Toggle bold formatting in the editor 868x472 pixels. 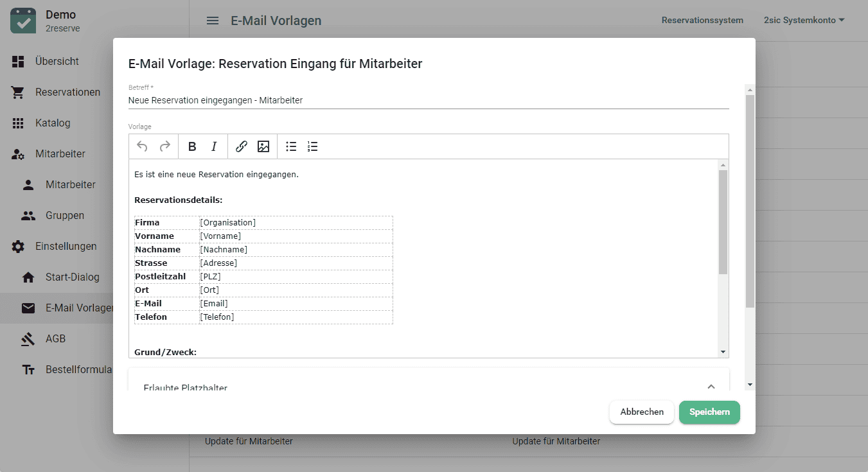192,146
